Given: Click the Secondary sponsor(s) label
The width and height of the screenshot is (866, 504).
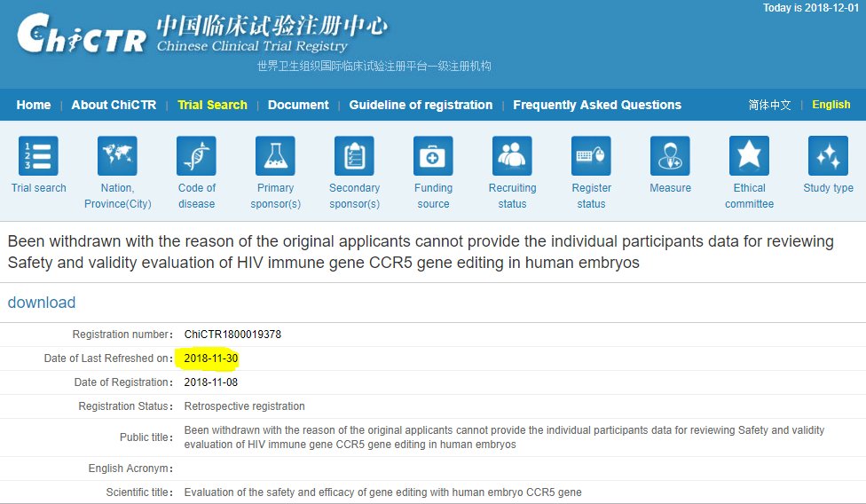Looking at the screenshot, I should pyautogui.click(x=355, y=196).
